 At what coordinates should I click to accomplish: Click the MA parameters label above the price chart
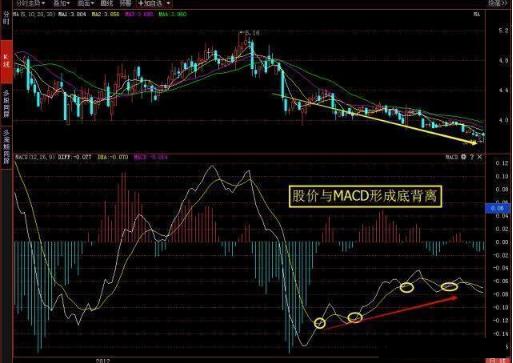[34, 14]
